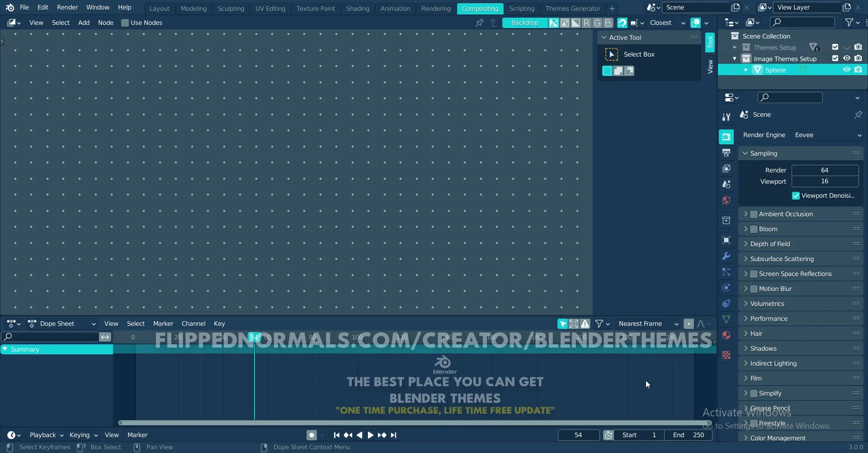Image resolution: width=868 pixels, height=453 pixels.
Task: Open the View Layer properties tab
Action: 726,168
